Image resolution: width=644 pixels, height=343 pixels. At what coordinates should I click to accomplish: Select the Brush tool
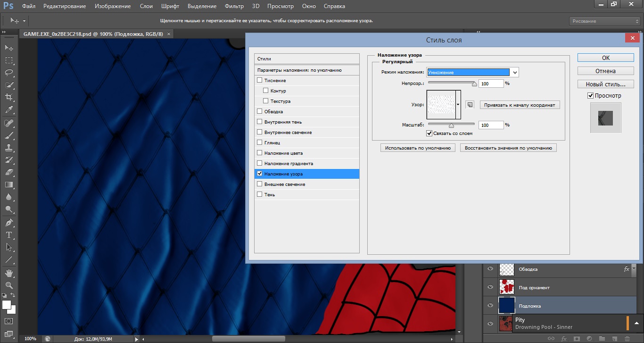(x=9, y=135)
